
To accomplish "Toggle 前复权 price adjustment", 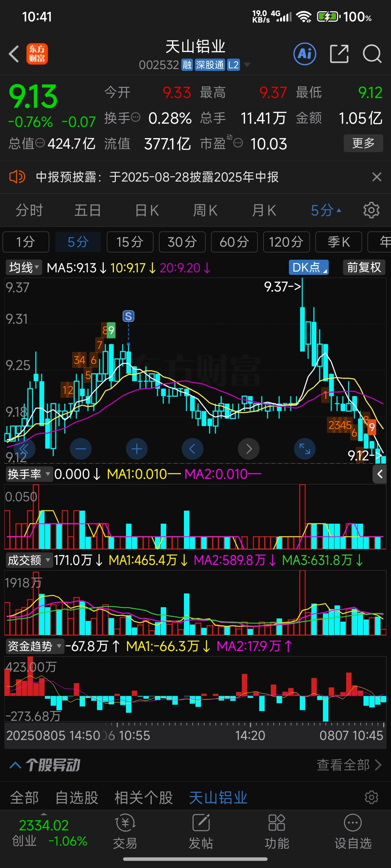I will click(x=364, y=267).
